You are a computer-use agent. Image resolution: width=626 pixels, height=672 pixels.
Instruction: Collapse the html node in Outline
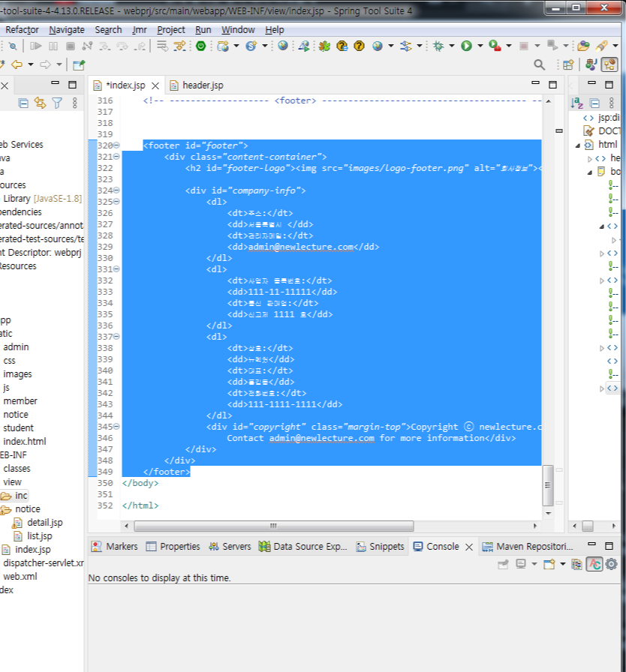point(578,145)
